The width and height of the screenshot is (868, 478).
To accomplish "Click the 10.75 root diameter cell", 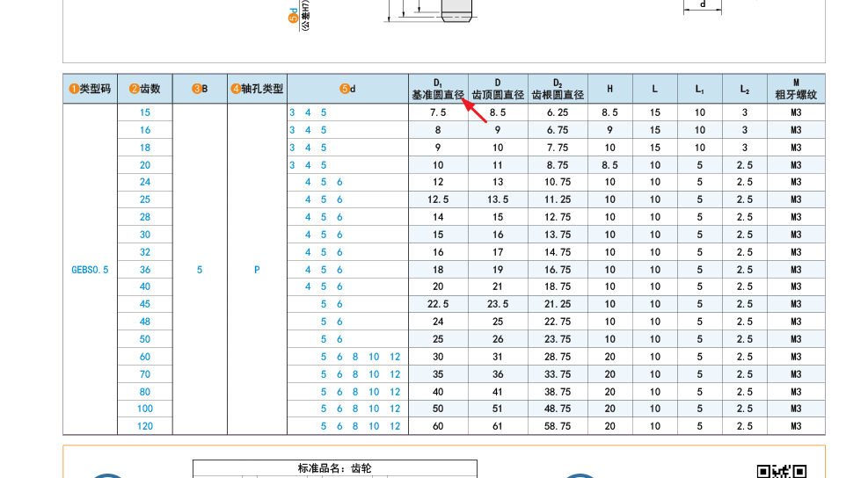I will tap(558, 182).
